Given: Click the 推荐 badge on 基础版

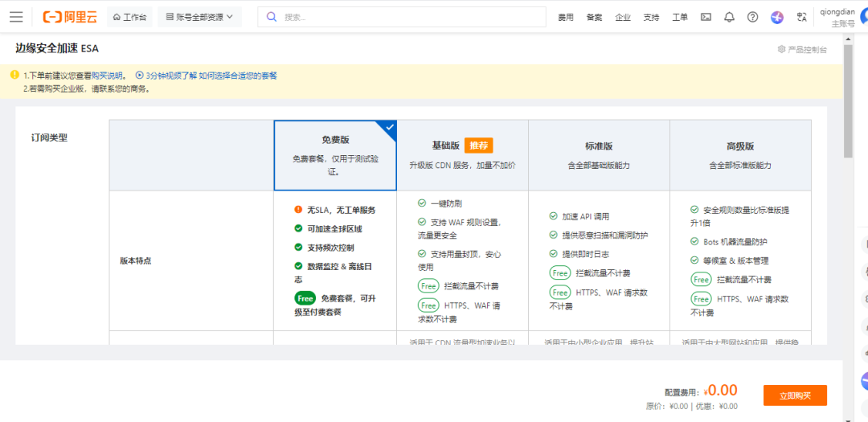Looking at the screenshot, I should (x=478, y=145).
